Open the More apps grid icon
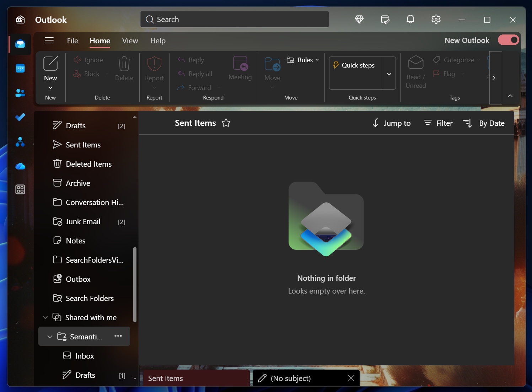532x392 pixels. coord(20,189)
